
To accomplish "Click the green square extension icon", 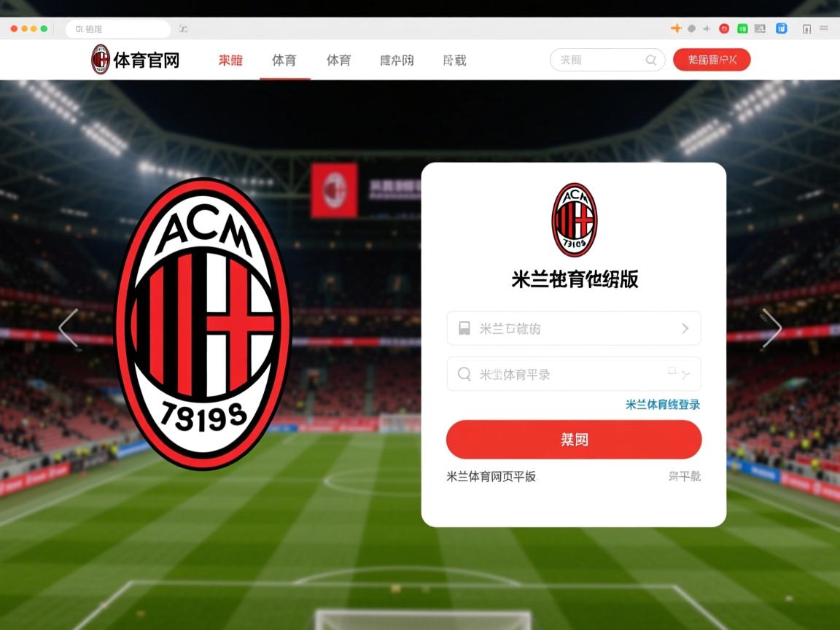I will [742, 29].
